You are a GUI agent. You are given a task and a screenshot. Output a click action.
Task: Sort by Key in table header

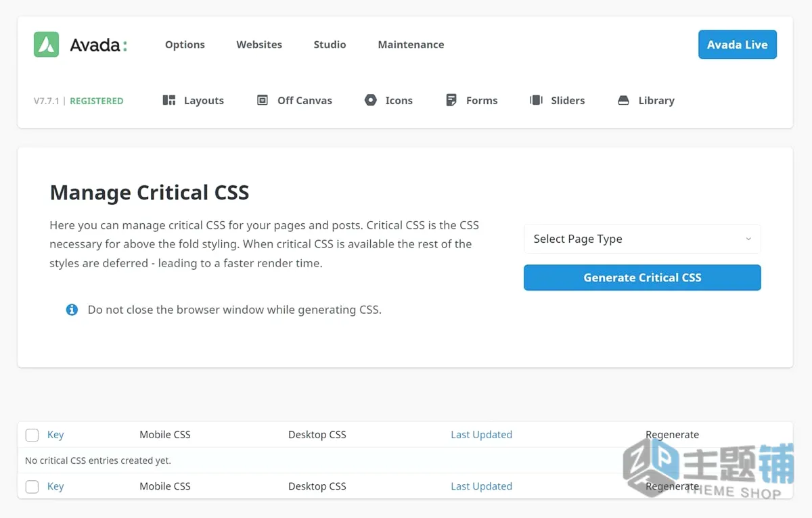pos(55,435)
